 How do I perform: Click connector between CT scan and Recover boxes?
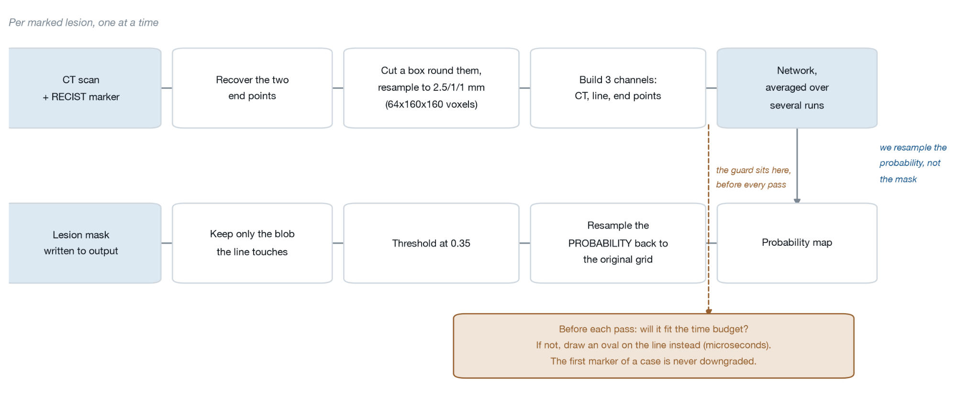pos(167,88)
